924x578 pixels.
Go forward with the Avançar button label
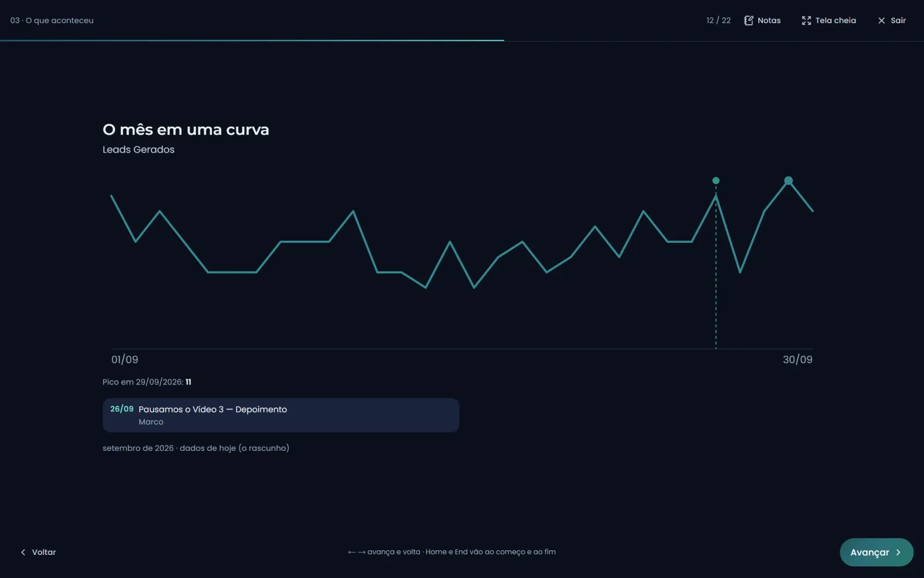(870, 553)
